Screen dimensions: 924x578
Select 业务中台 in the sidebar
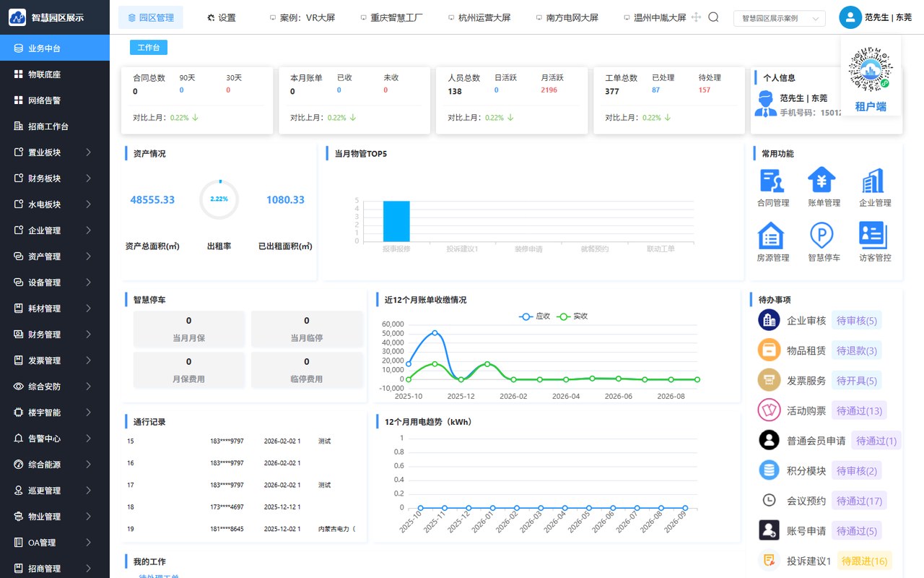click(x=55, y=48)
